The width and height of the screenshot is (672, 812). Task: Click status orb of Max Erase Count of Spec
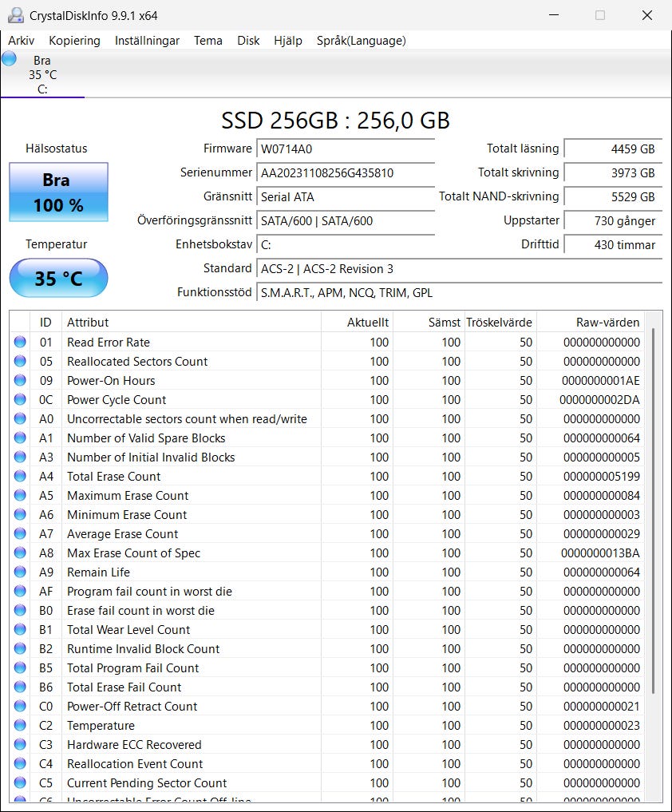point(20,553)
